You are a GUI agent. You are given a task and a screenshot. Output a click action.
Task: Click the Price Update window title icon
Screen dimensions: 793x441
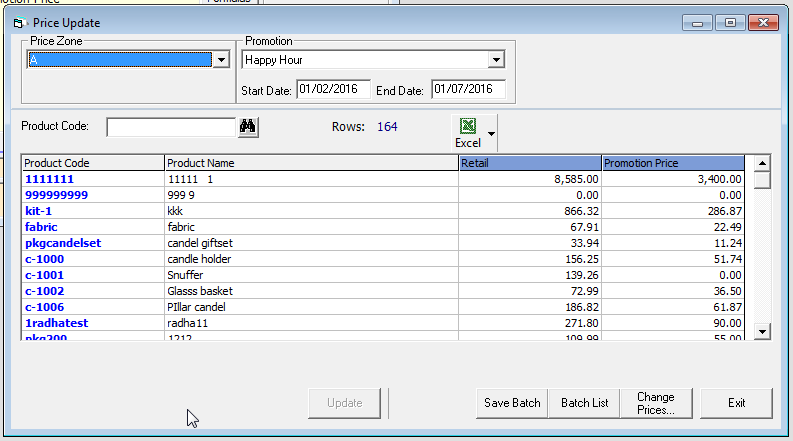pyautogui.click(x=19, y=23)
